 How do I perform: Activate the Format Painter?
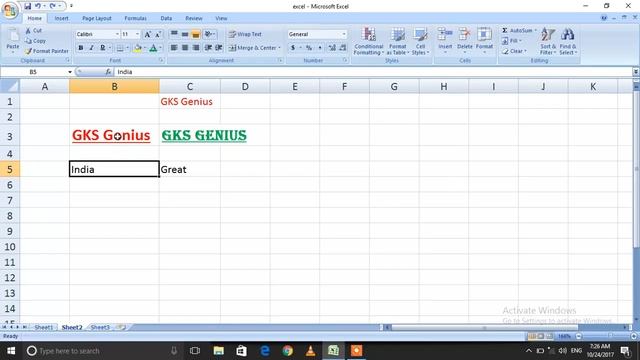pos(47,51)
